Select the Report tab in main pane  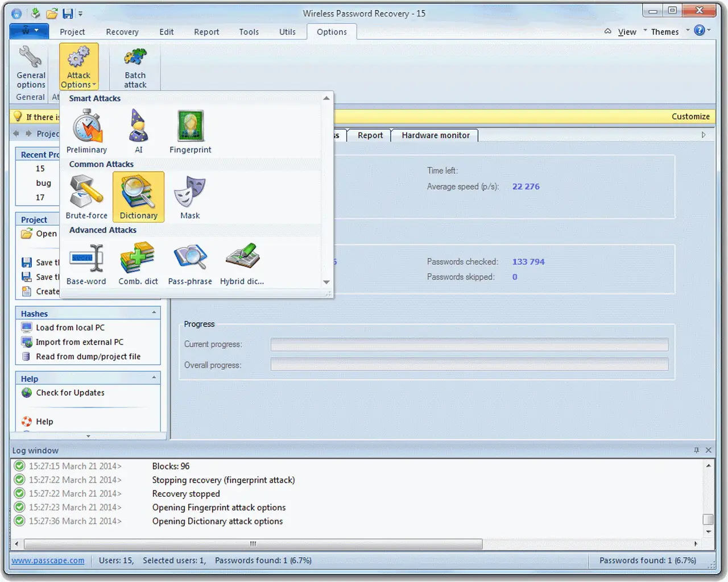point(370,135)
